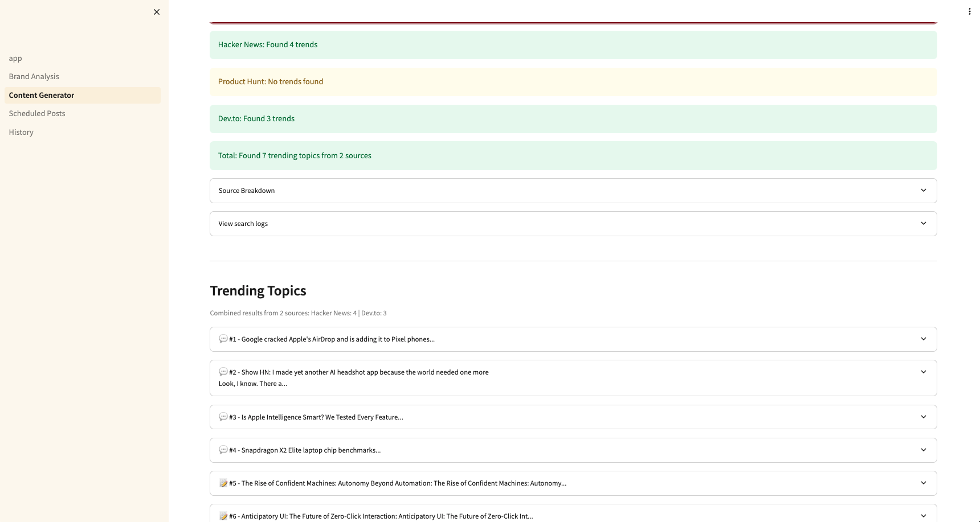Click the memo icon on topic #5
Image resolution: width=980 pixels, height=522 pixels.
223,483
